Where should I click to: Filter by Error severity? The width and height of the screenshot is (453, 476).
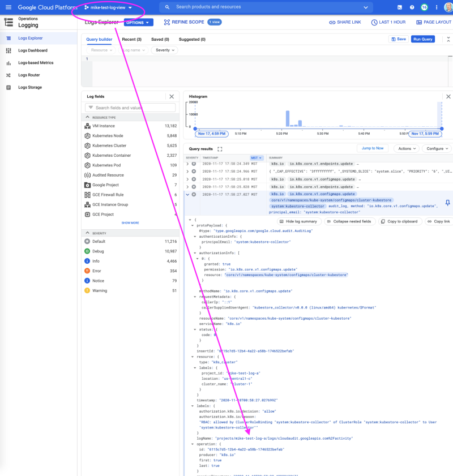[x=131, y=271]
